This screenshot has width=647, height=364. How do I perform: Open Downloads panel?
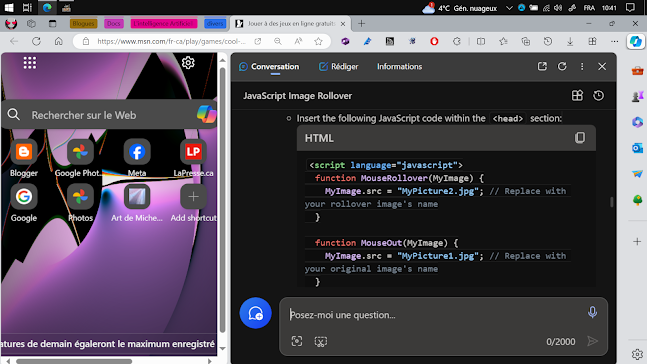coord(570,41)
